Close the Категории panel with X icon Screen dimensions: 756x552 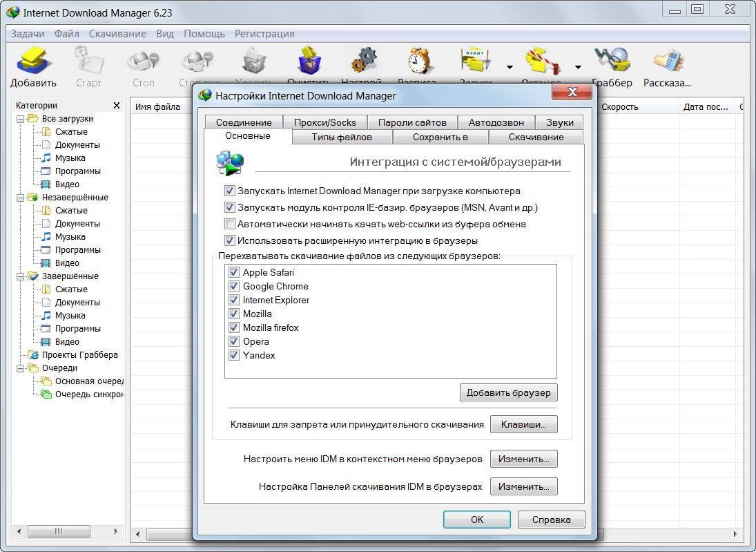[116, 105]
